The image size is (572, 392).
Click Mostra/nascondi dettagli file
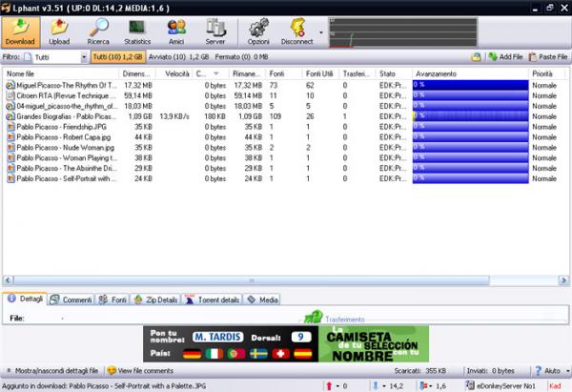click(52, 371)
